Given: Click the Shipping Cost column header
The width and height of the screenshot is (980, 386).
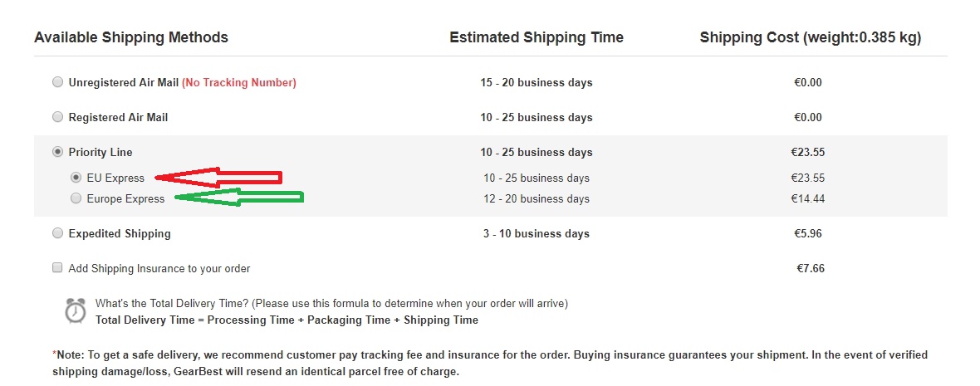Looking at the screenshot, I should (810, 37).
